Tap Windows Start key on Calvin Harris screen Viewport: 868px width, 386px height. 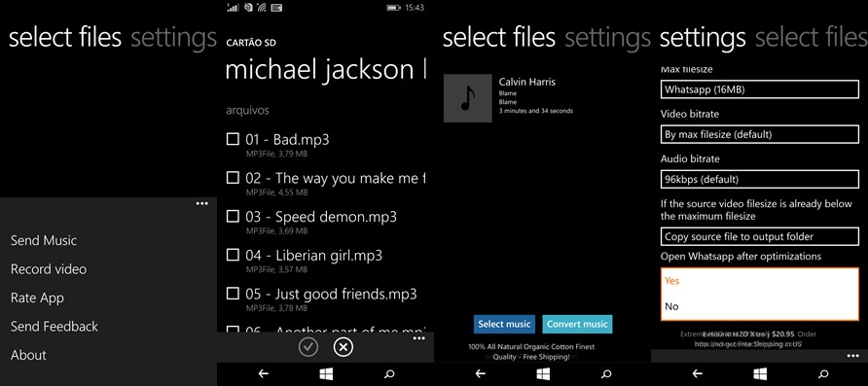pos(543,373)
